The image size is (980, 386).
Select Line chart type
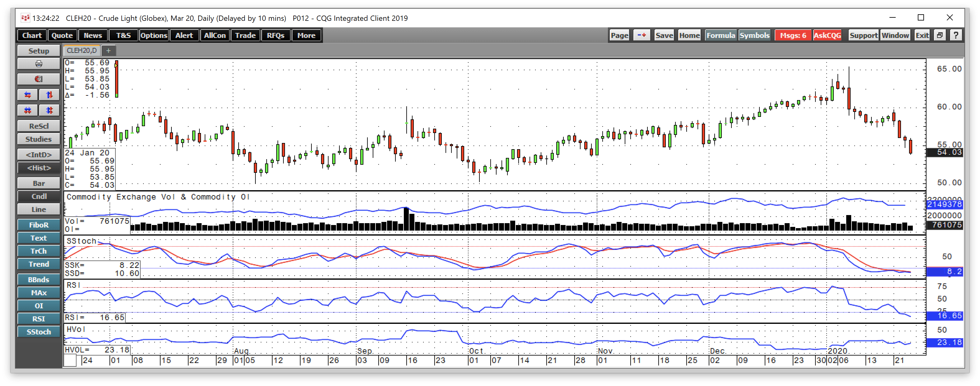[39, 209]
